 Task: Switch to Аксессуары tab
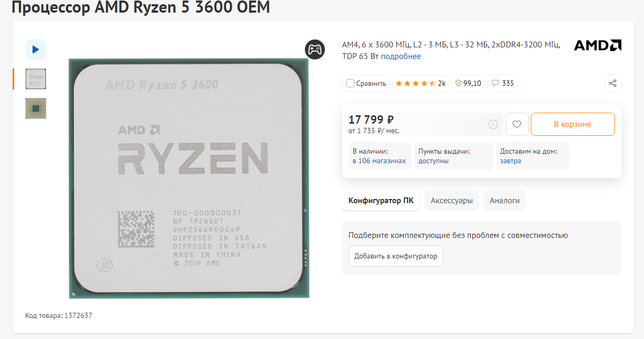[x=452, y=201]
